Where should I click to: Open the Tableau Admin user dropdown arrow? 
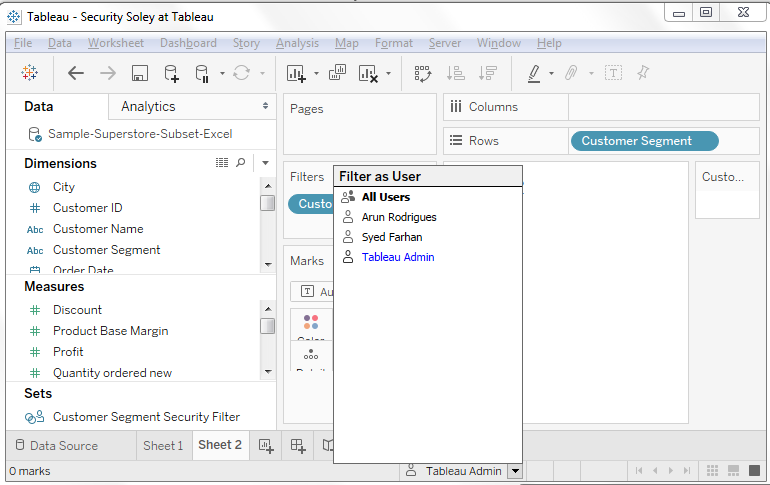coord(515,471)
